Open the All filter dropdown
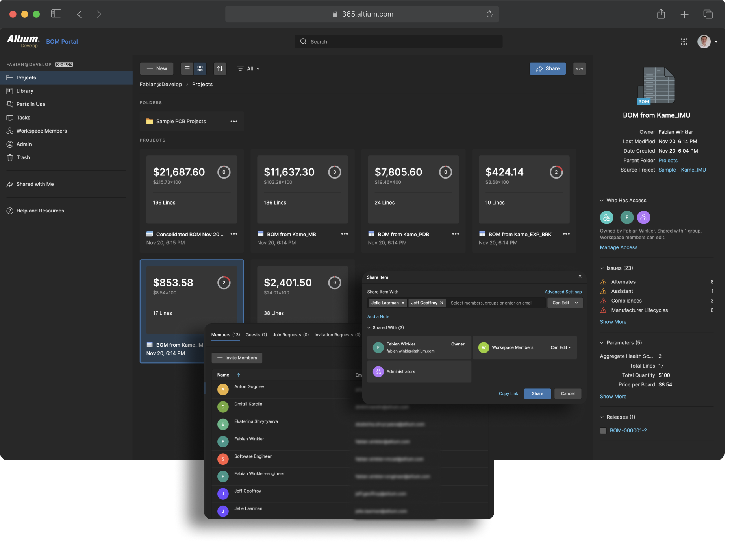This screenshot has width=756, height=543. point(249,68)
